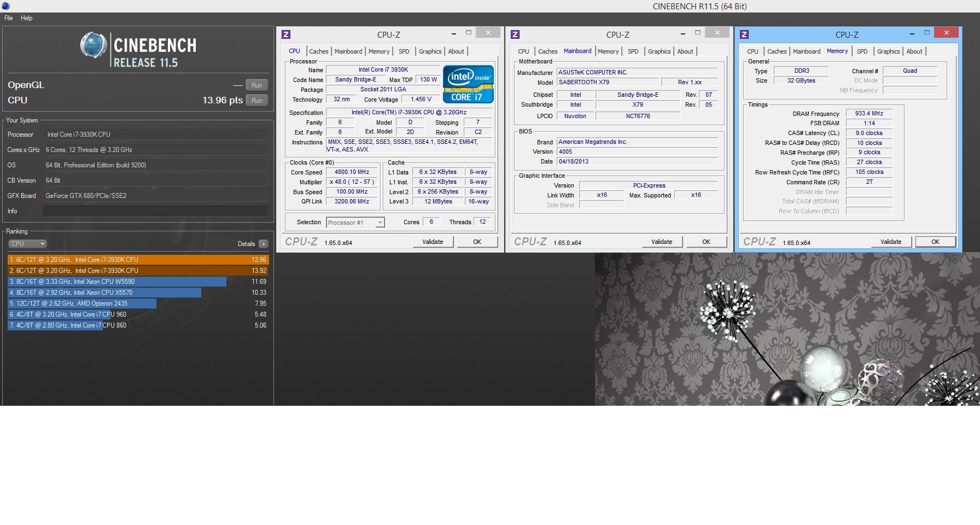The width and height of the screenshot is (980, 525).
Task: Maximize the Mainboard CPU-Z window
Action: pyautogui.click(x=697, y=33)
